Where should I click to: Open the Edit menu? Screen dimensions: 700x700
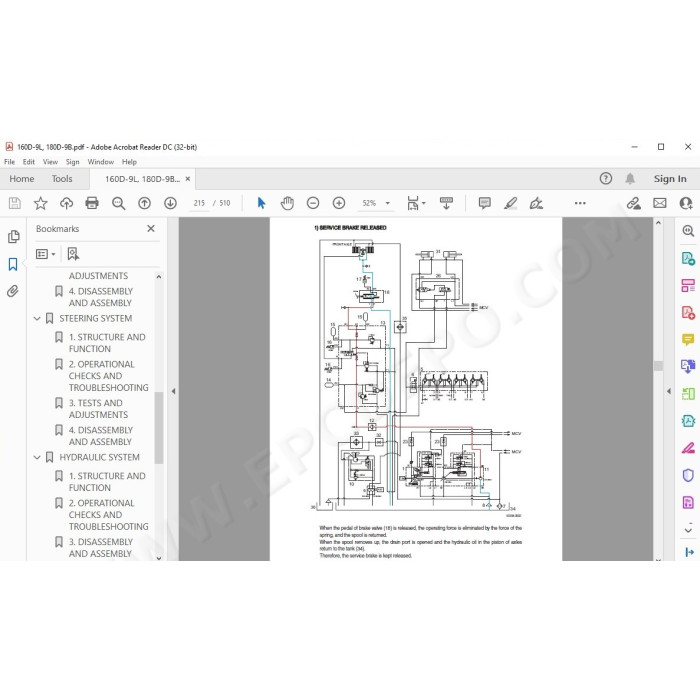click(29, 162)
